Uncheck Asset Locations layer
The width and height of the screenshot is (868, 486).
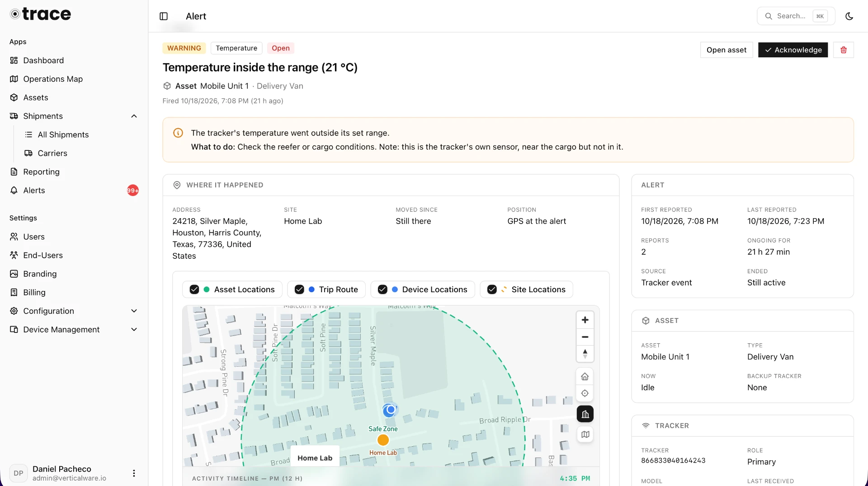point(194,290)
